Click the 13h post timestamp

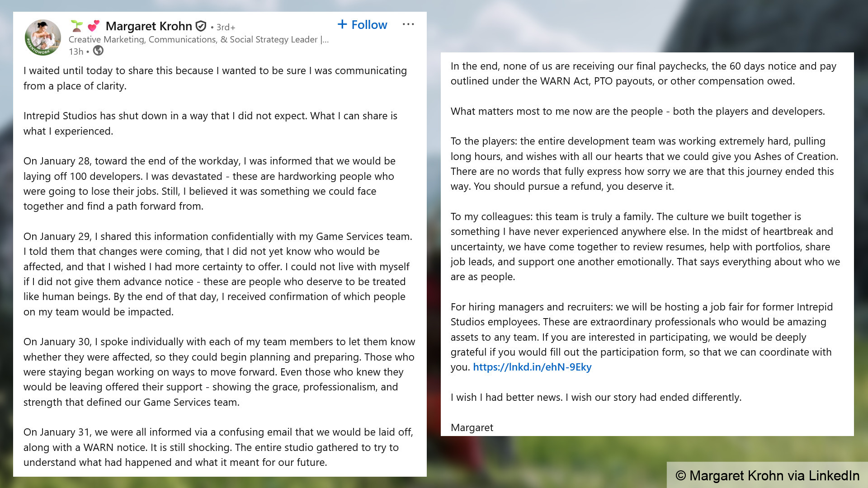[75, 52]
